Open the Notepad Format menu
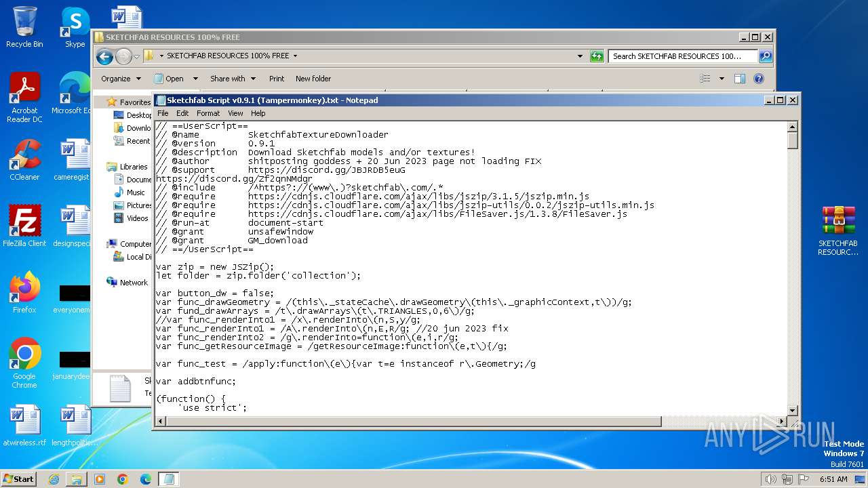 point(208,113)
